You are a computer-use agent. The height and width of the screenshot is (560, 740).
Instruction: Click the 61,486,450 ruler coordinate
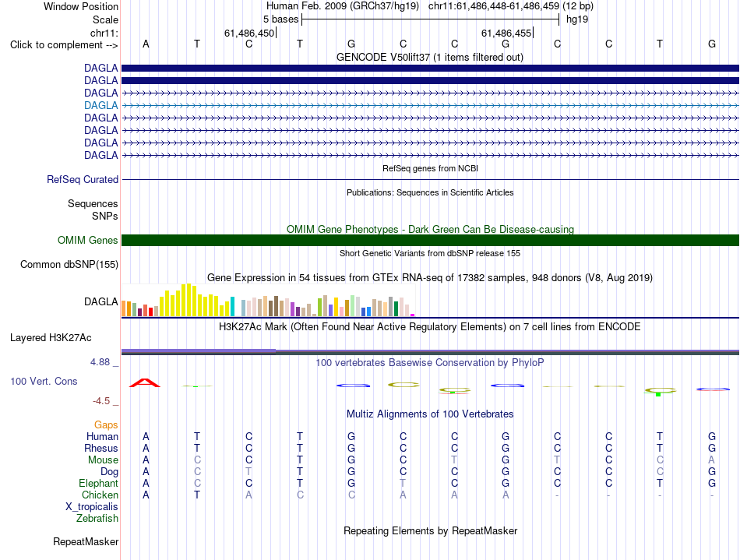[x=249, y=33]
